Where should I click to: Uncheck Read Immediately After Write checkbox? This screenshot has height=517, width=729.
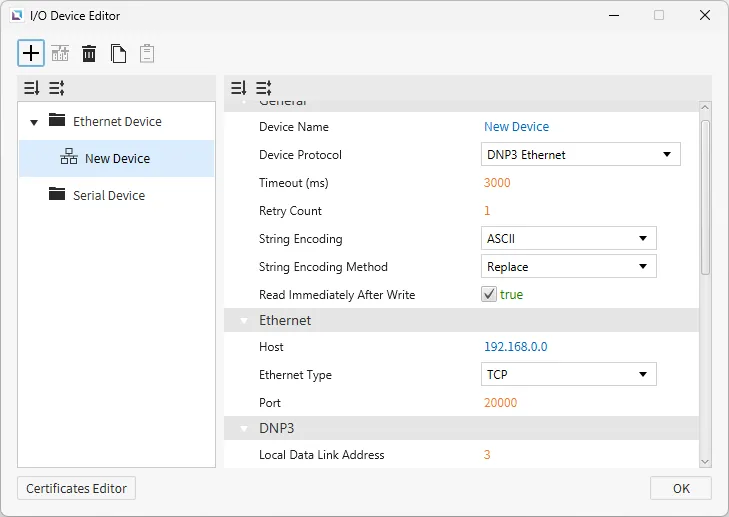coord(489,294)
